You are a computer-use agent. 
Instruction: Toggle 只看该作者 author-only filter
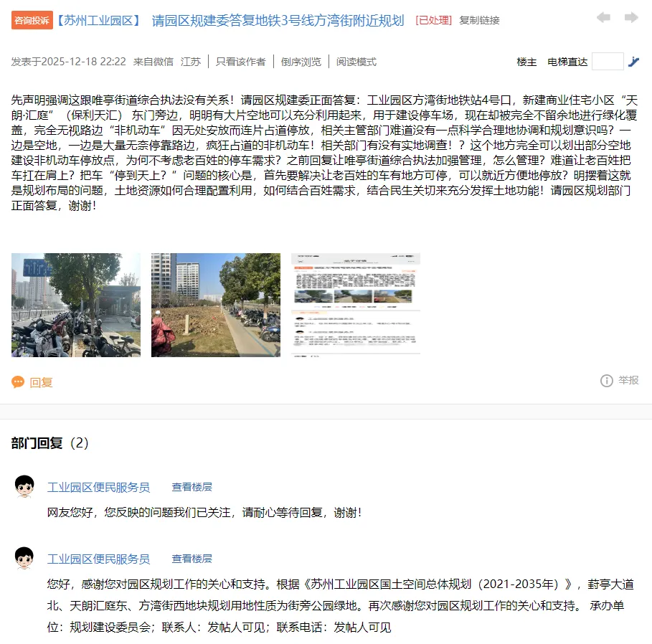pos(241,62)
